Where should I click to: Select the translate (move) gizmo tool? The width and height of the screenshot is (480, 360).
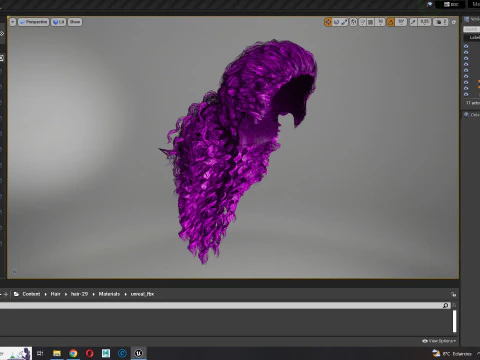[328, 22]
